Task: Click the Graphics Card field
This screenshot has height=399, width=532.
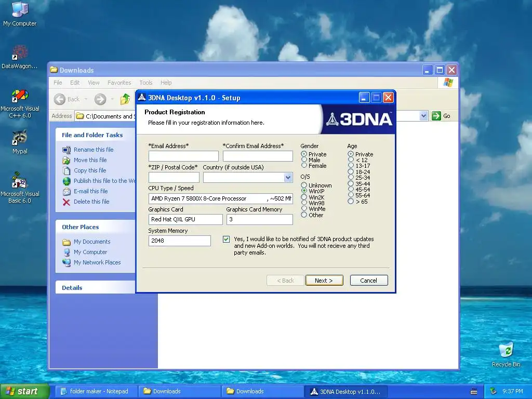Action: [x=185, y=220]
